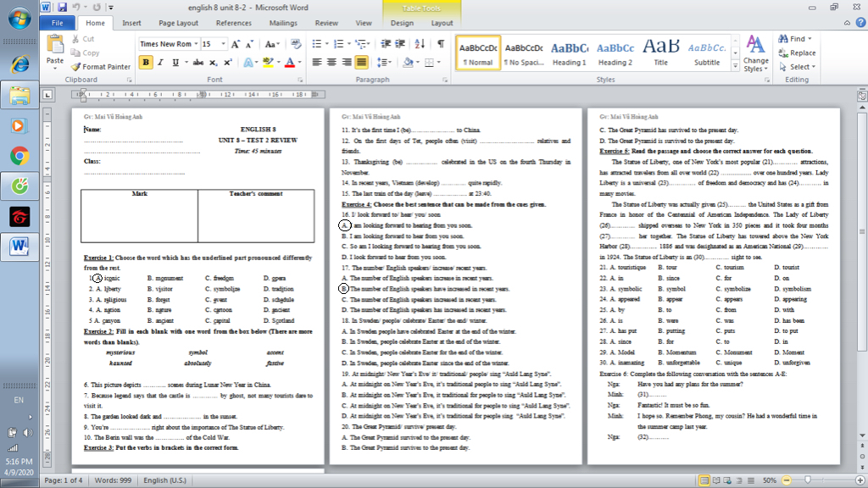Click the vertical scrollbar down arrow
This screenshot has width=868, height=488.
(862, 435)
